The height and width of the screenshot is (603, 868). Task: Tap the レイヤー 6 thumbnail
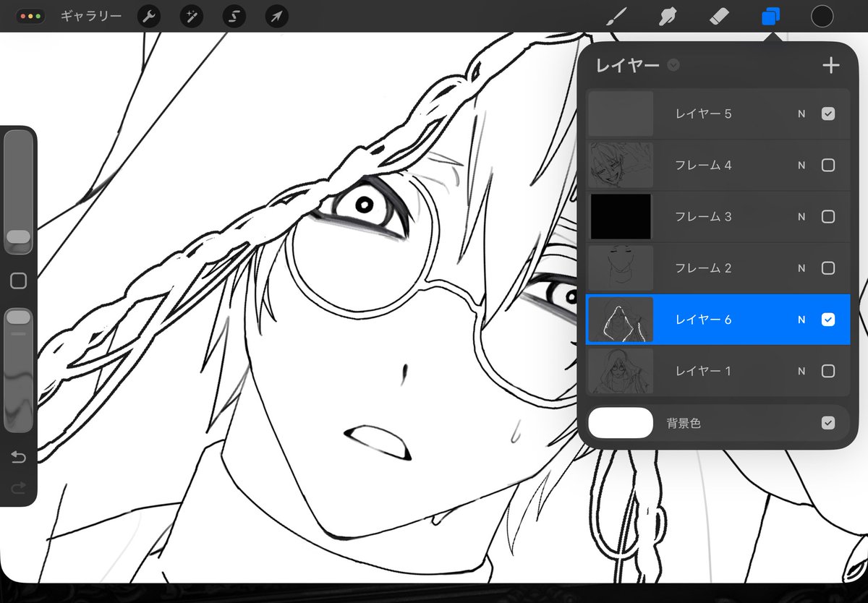tap(621, 320)
